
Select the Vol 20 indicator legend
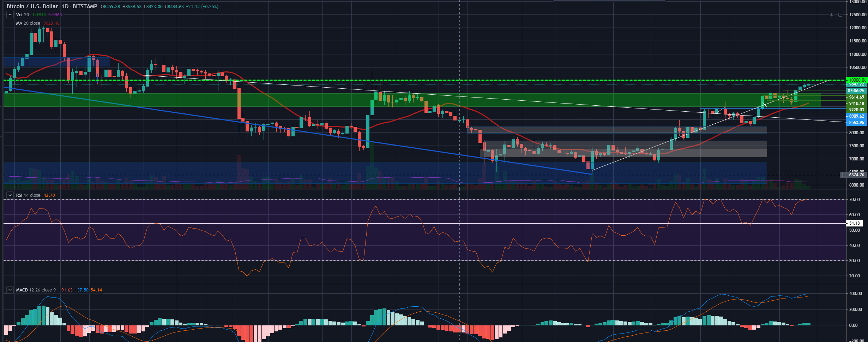tap(23, 15)
